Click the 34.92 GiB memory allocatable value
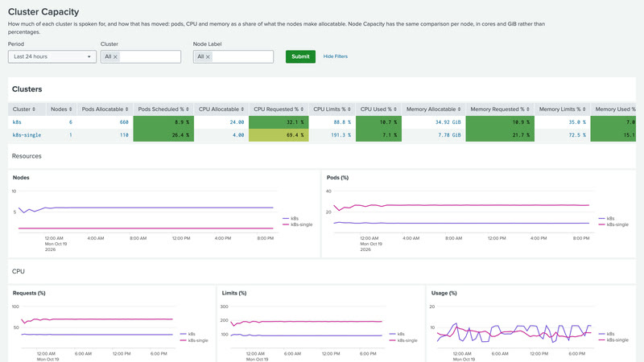The image size is (644, 362). click(x=448, y=122)
